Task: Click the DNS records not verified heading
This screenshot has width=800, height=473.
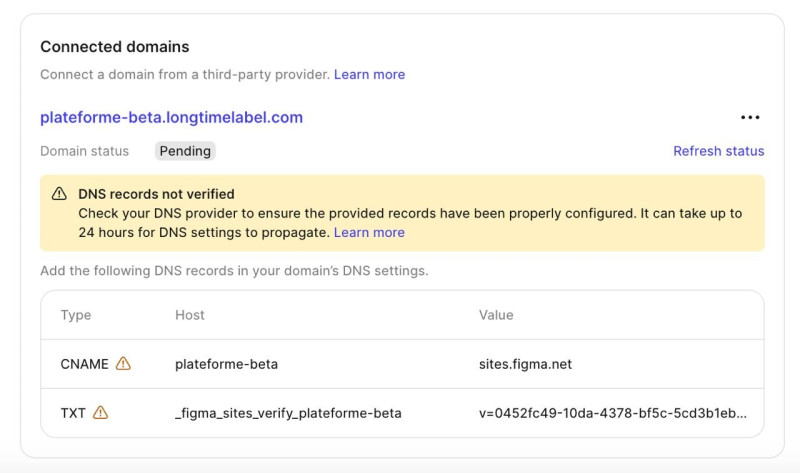Action: (156, 194)
